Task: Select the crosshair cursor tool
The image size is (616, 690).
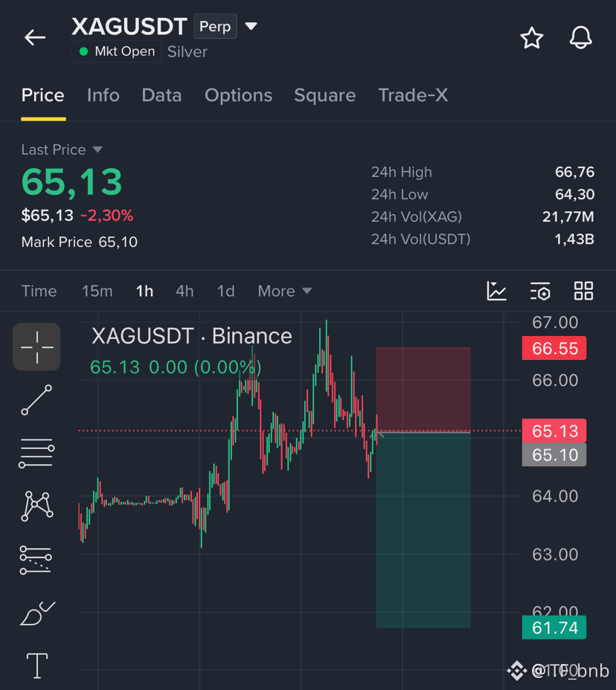Action: point(36,346)
